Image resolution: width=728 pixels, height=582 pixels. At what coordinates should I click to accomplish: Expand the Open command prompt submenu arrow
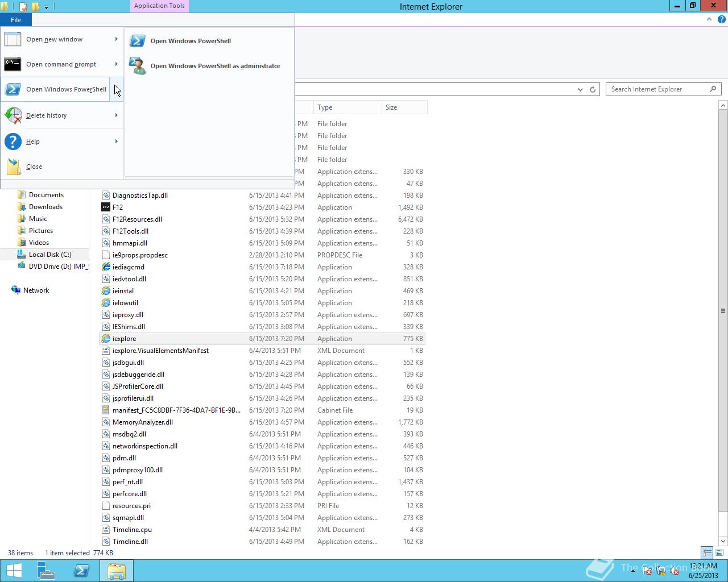(116, 64)
